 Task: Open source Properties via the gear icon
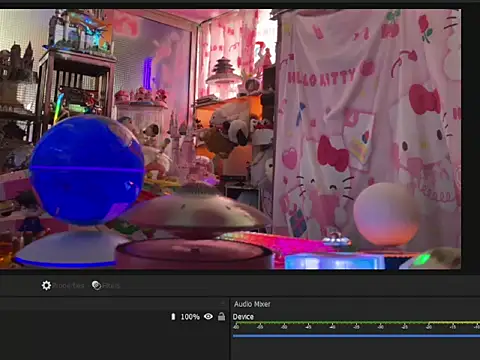point(46,285)
